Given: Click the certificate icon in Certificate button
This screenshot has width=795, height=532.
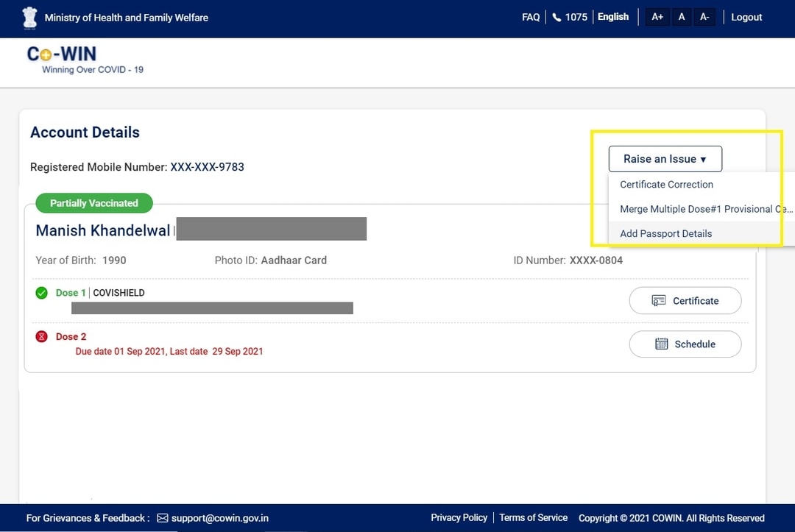Looking at the screenshot, I should [658, 300].
